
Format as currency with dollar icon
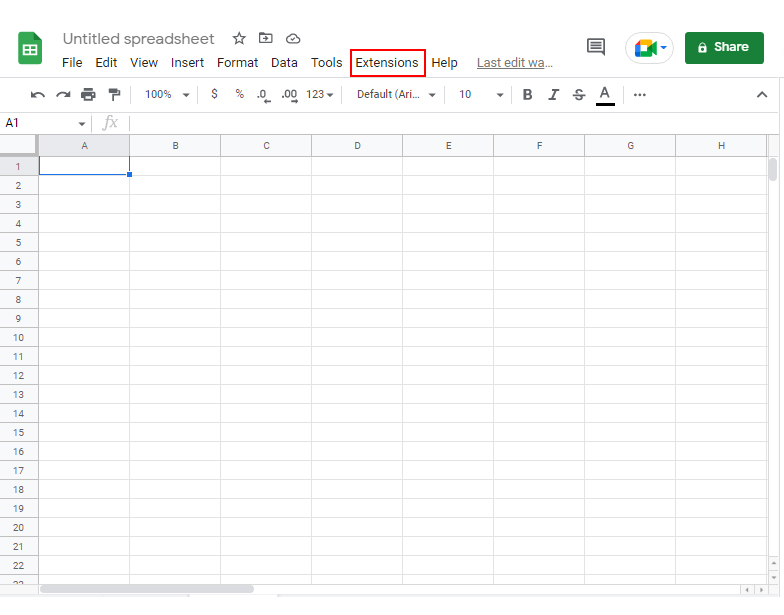214,94
